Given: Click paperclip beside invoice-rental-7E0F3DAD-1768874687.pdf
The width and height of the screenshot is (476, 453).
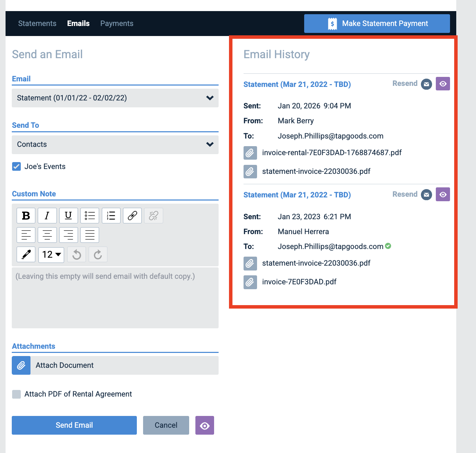Looking at the screenshot, I should [x=250, y=153].
